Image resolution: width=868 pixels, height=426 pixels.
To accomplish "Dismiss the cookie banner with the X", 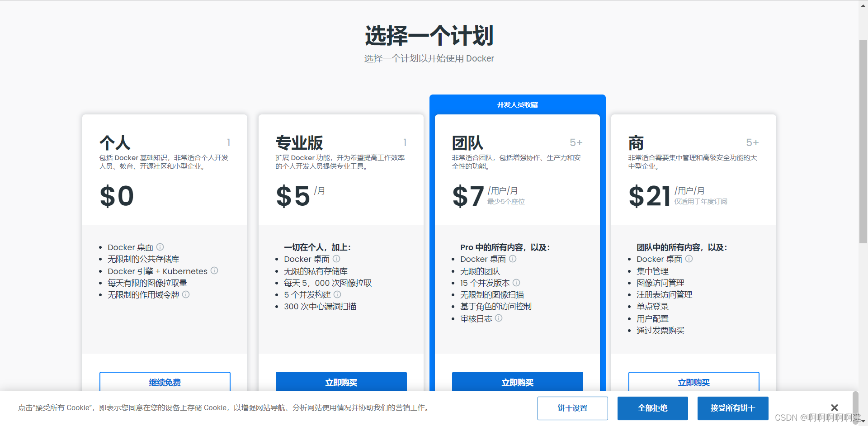I will pos(834,407).
